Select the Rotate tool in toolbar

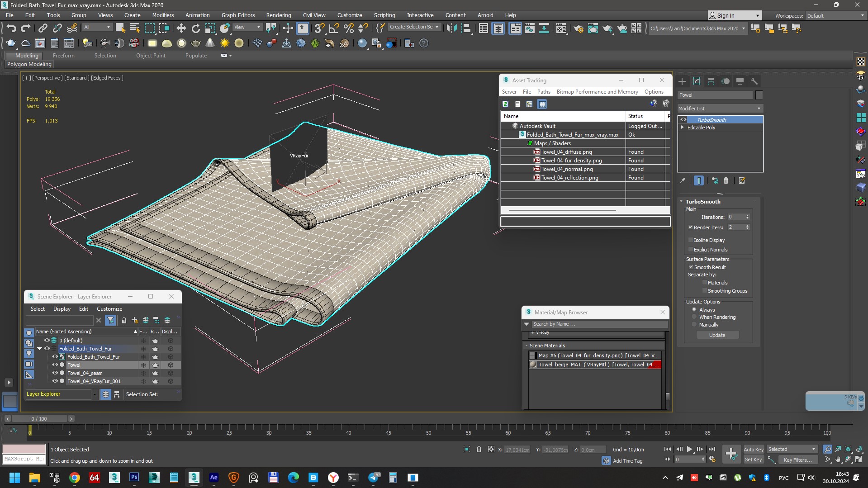pos(195,28)
